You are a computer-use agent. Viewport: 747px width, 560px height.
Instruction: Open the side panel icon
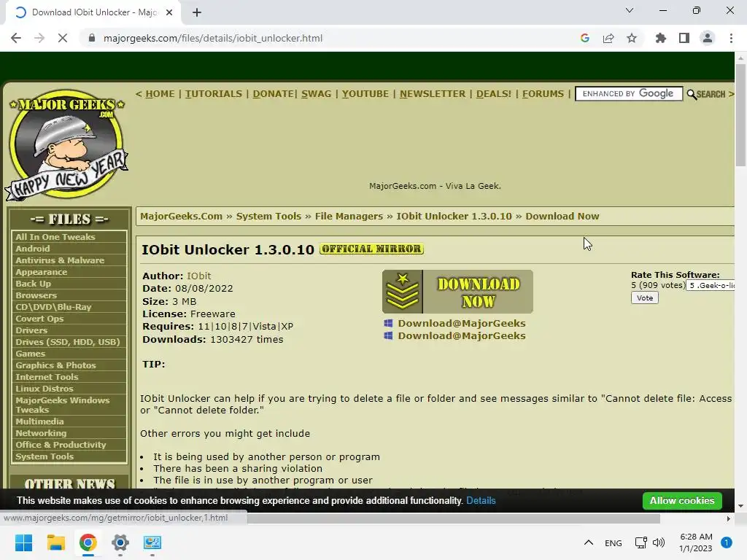(684, 38)
